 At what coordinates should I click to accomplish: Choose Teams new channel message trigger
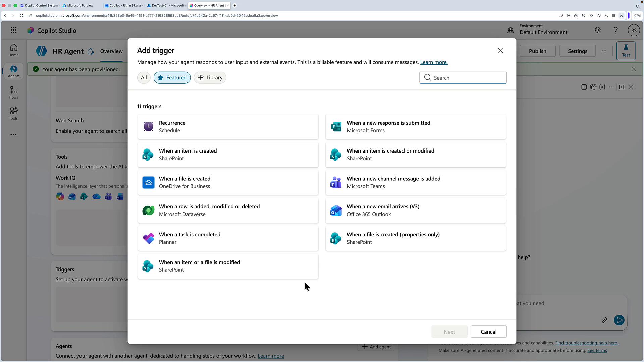416,182
